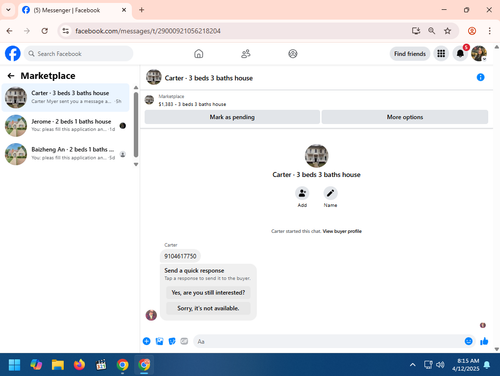Launch Firefox from the taskbar
The width and height of the screenshot is (500, 376).
coord(79,365)
